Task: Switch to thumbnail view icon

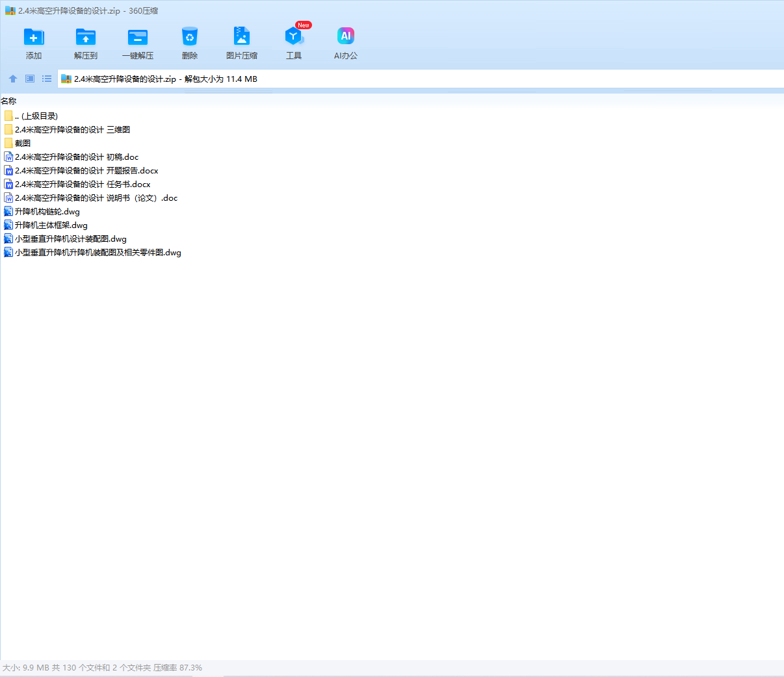Action: coord(30,79)
